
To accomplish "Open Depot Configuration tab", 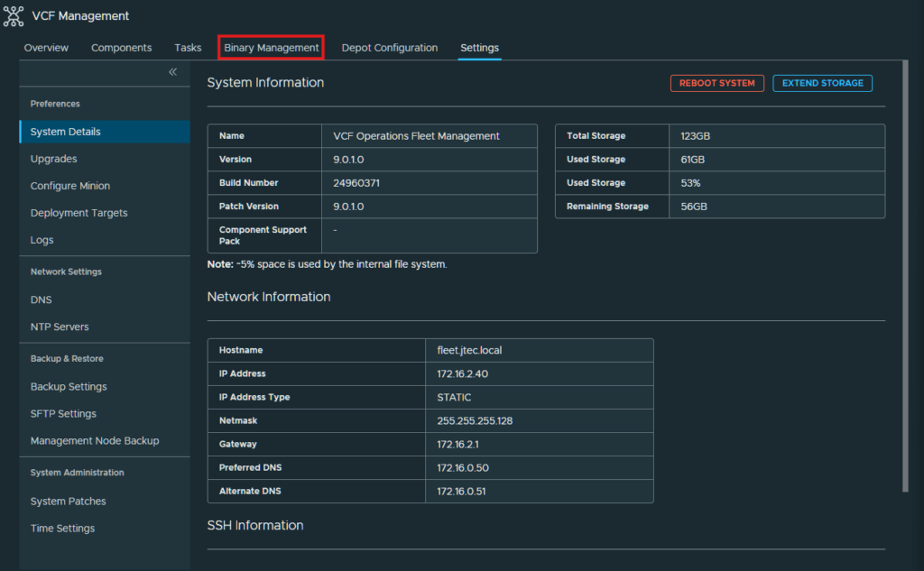I will click(390, 48).
